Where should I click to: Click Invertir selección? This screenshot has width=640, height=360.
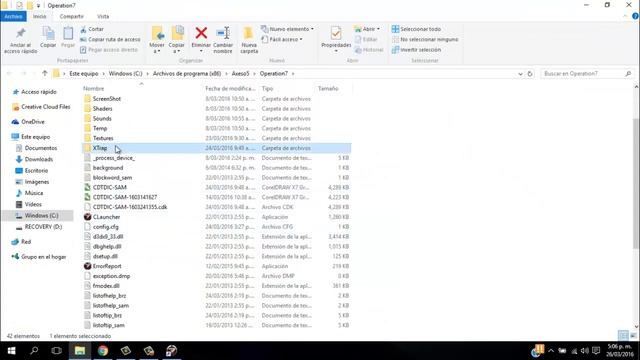click(416, 50)
